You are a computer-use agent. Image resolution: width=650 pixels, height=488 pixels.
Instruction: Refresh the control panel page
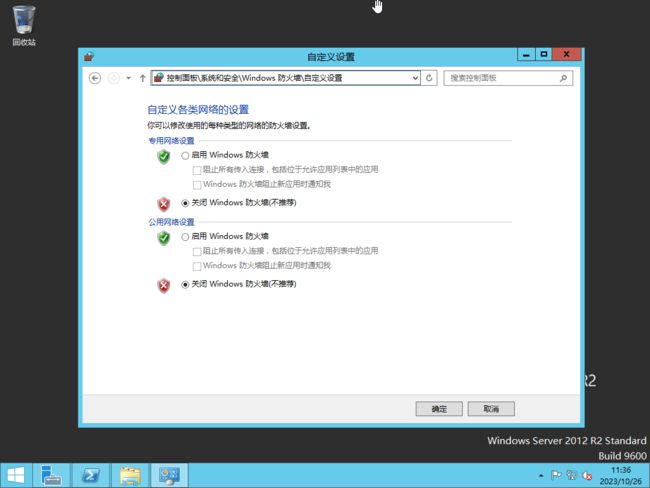point(429,78)
